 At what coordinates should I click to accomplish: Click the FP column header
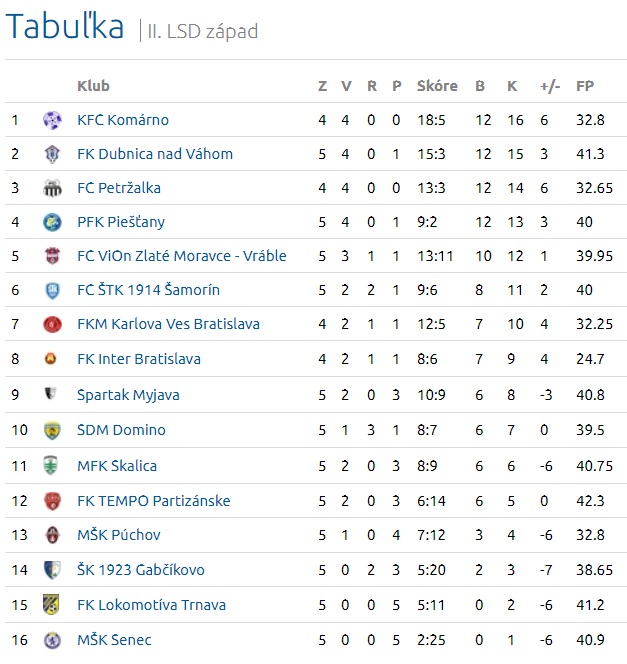(x=585, y=86)
